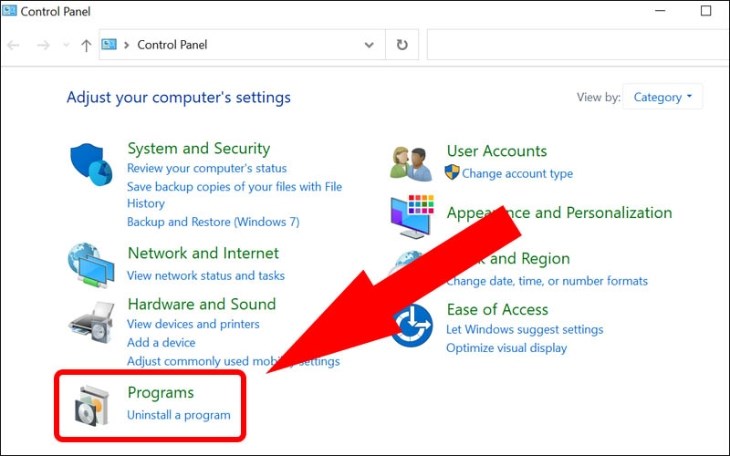
Task: Click the Control Panel search box
Action: tap(578, 45)
